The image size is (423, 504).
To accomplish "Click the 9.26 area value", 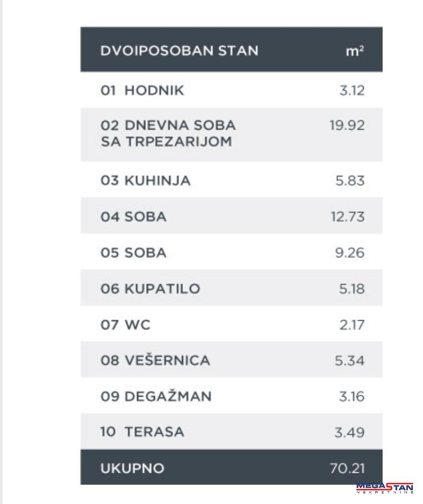I will point(350,252).
